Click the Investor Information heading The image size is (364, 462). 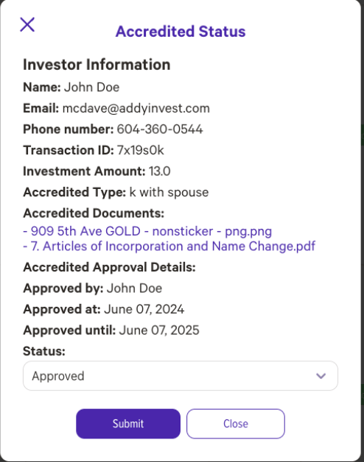[96, 65]
